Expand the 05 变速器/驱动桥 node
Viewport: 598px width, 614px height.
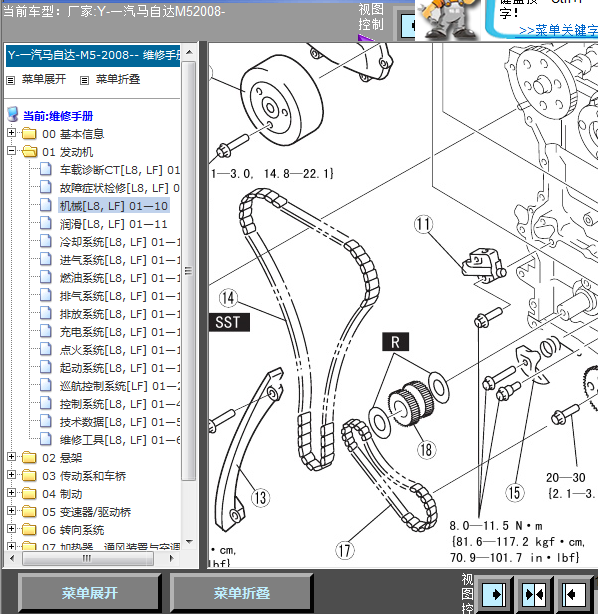[11, 511]
